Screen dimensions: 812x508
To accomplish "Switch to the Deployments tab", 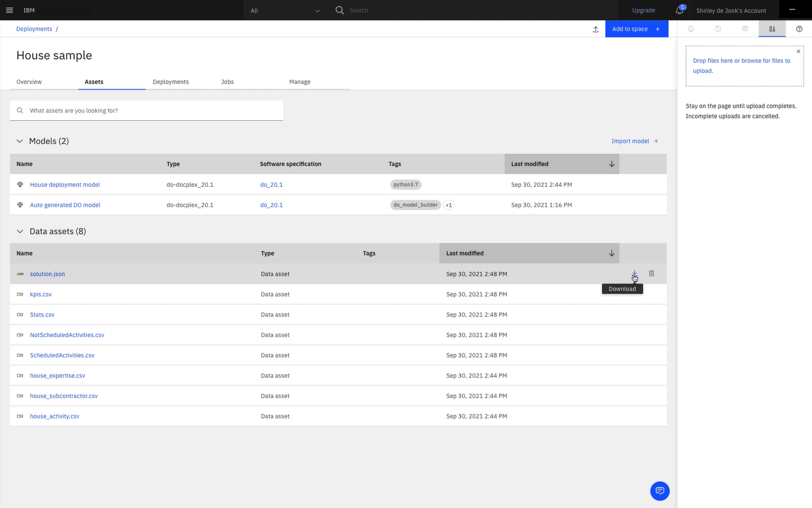I will point(170,81).
